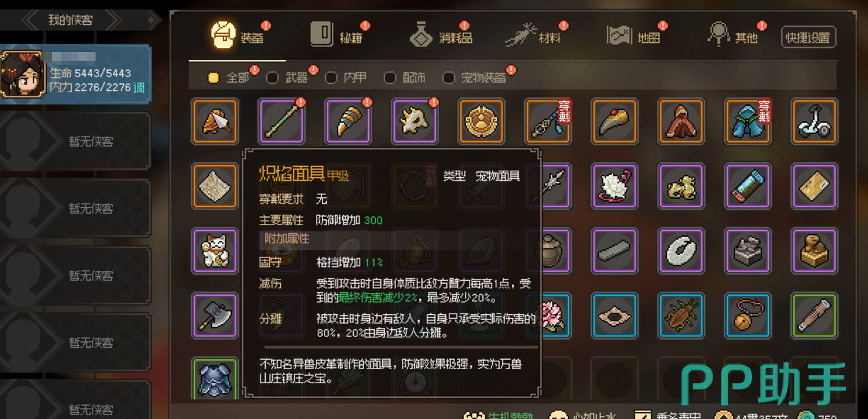
Task: Select the jade ring item icon
Action: 681,251
